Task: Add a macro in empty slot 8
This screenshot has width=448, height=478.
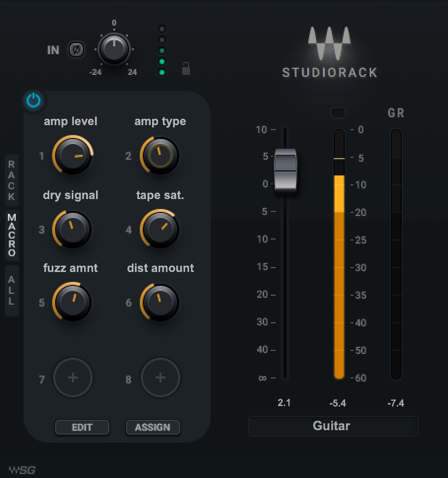Action: point(160,378)
